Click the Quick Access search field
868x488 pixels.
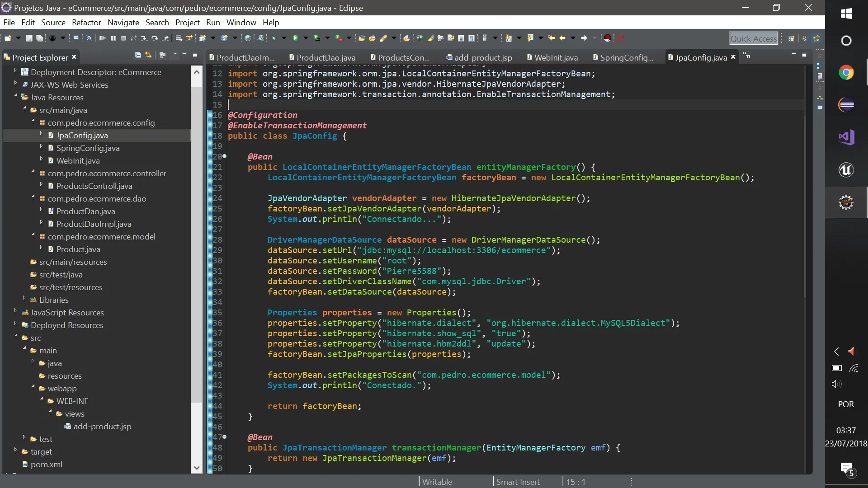(x=754, y=39)
